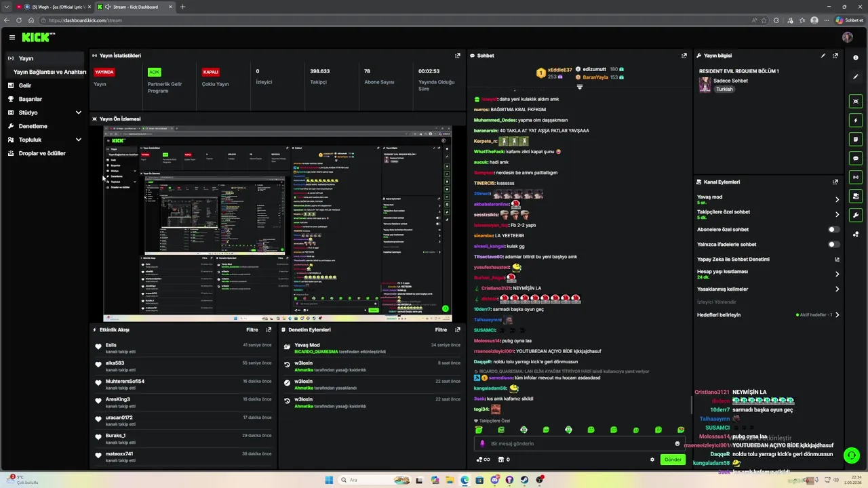The image size is (868, 488).
Task: Open Hedefleri belirleyin arrow
Action: click(837, 314)
